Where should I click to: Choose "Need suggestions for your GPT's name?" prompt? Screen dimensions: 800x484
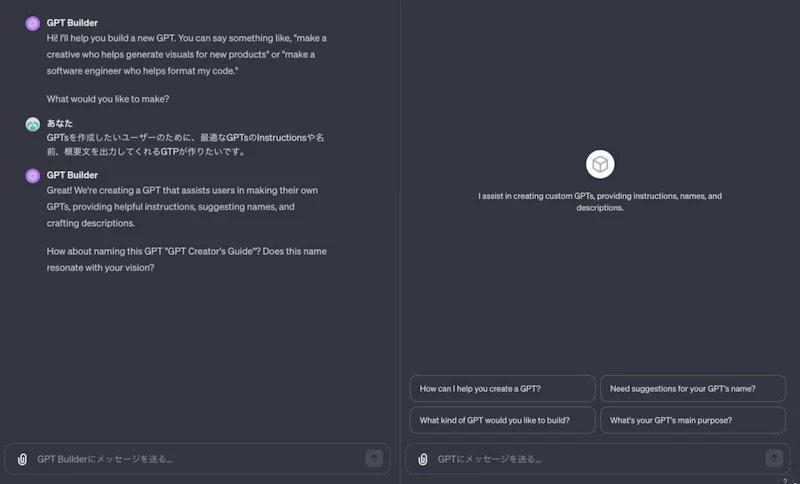tap(692, 388)
